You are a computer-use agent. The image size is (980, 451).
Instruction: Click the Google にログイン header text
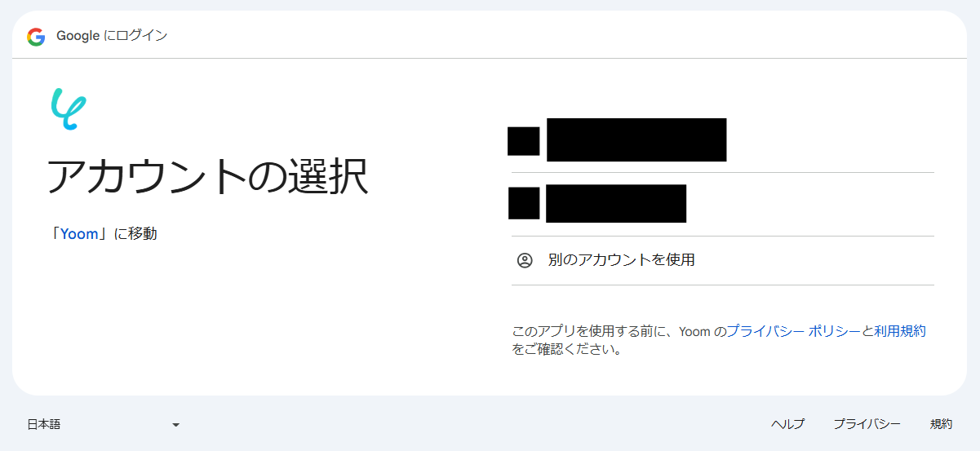coord(112,36)
